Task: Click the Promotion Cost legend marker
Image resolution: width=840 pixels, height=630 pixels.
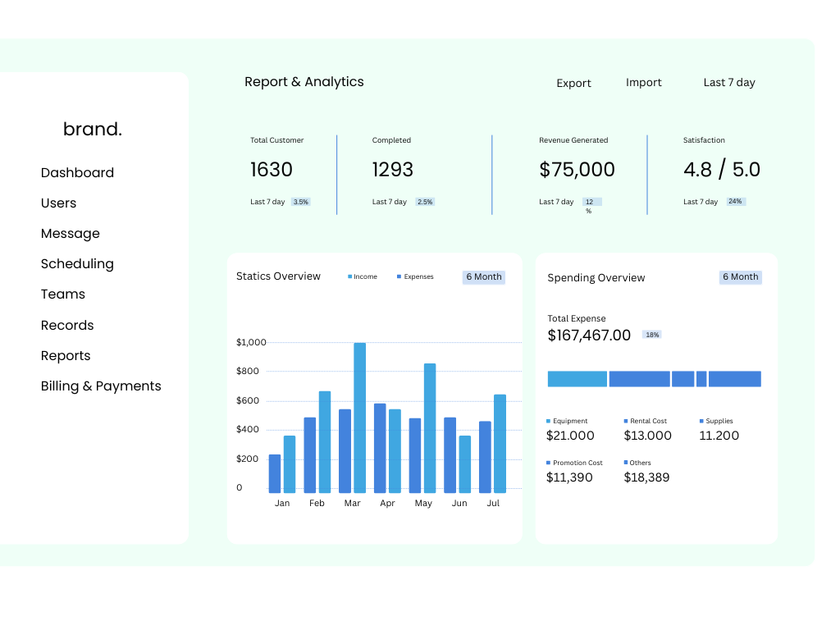Action: (x=549, y=463)
